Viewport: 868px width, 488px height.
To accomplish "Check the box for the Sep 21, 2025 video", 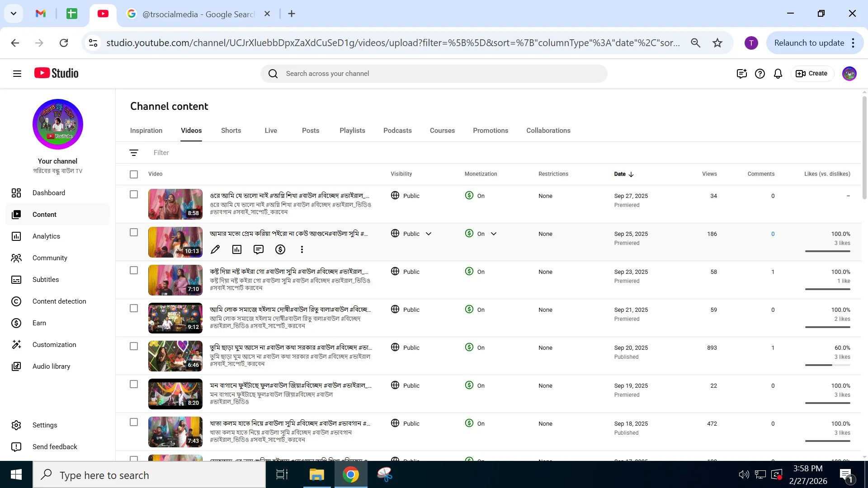I will pos(134,308).
